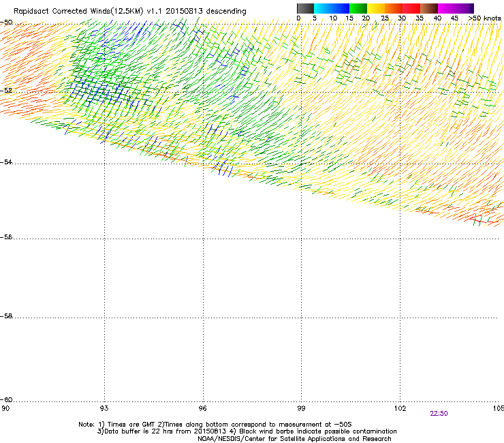This screenshot has width=504, height=443.
Task: Select the brown 35-40 knots legend swatch
Action: tap(429, 8)
